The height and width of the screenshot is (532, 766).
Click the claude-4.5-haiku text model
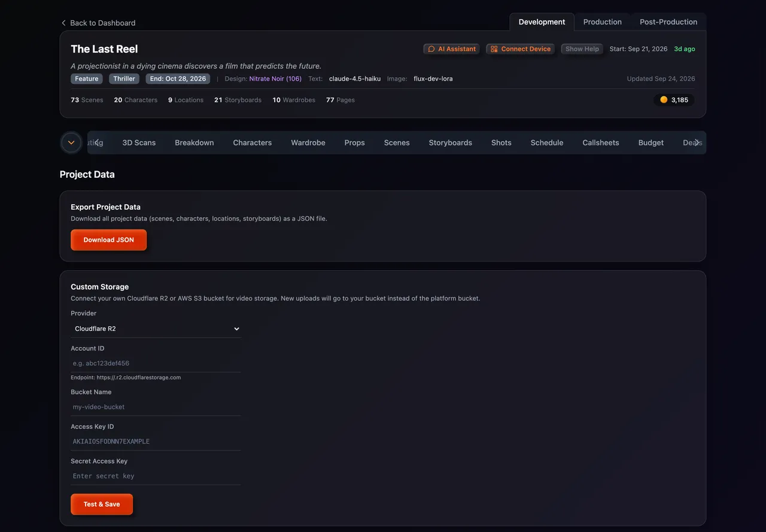point(355,79)
